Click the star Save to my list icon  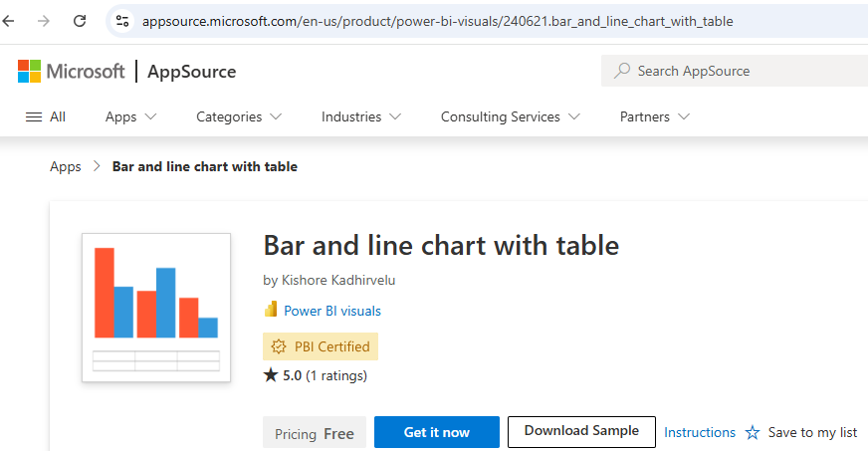[x=753, y=433]
